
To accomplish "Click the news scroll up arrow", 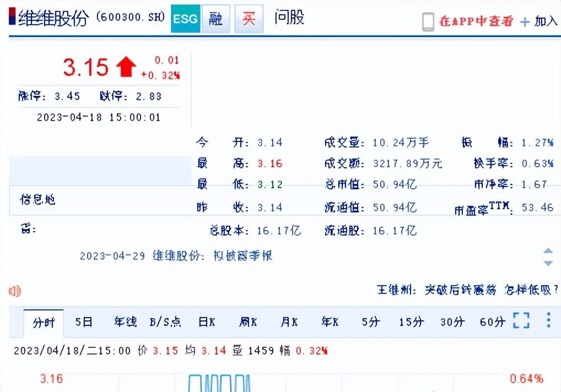I will coord(548,251).
